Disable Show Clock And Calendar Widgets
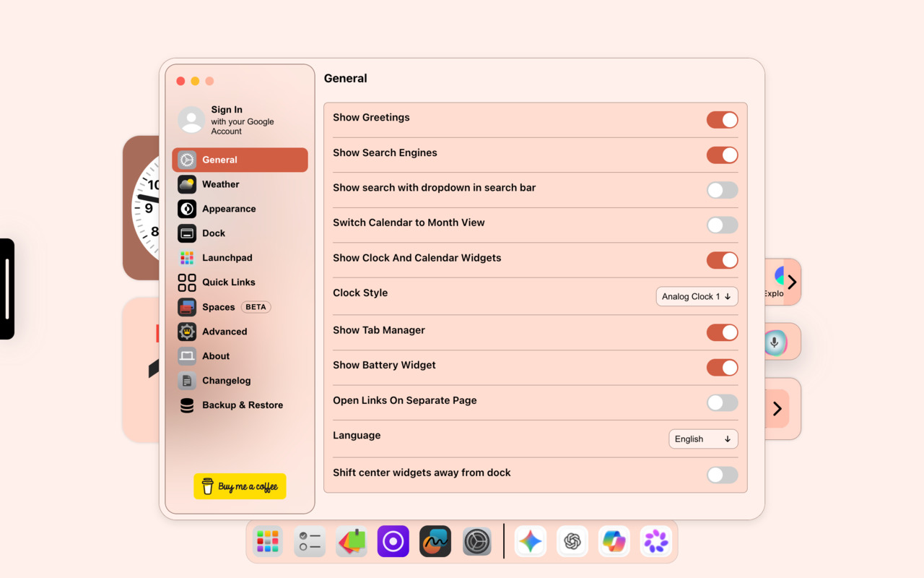This screenshot has height=578, width=924. [722, 260]
